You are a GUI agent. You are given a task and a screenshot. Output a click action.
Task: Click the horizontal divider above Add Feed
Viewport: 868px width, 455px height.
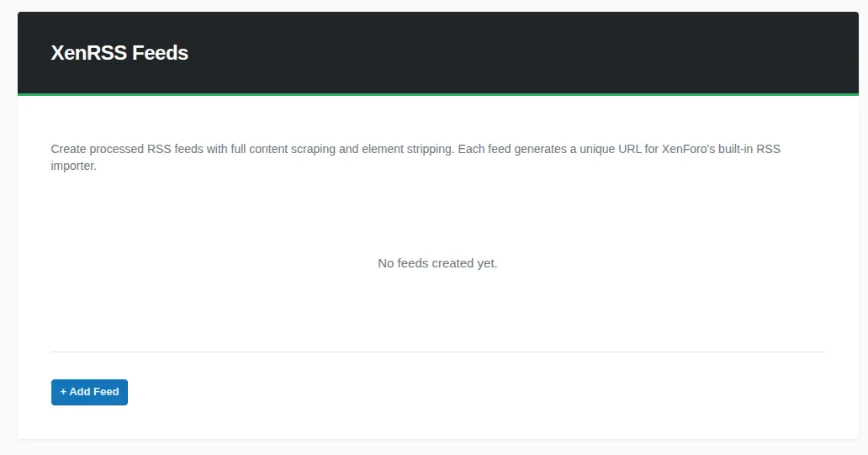point(437,352)
